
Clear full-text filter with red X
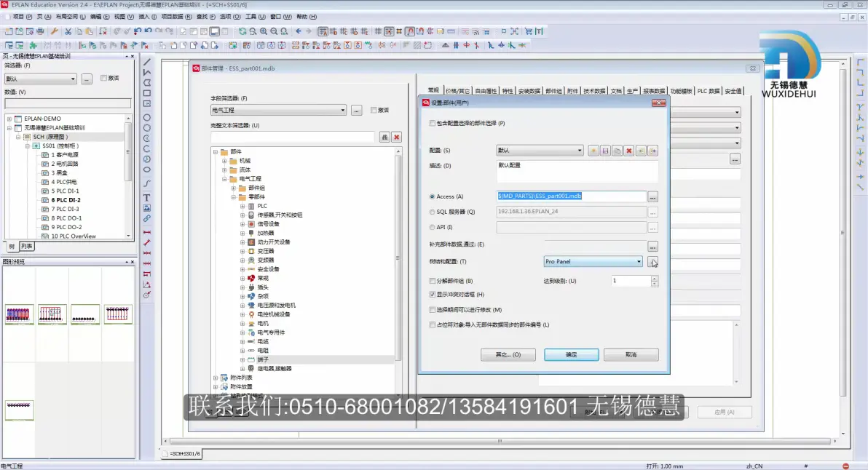click(396, 137)
